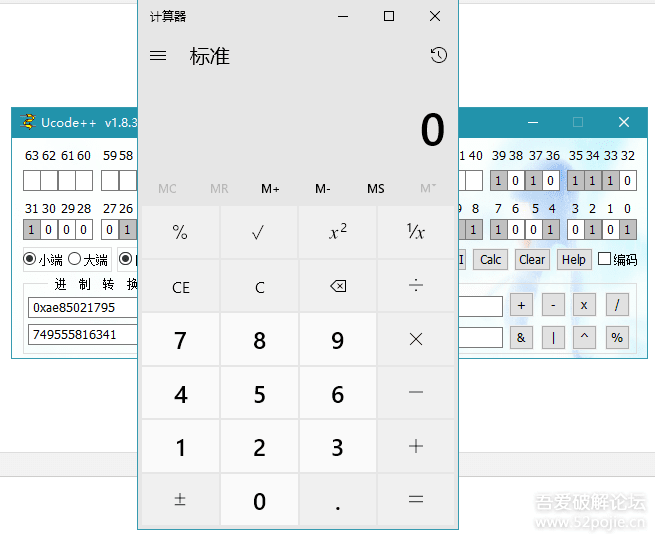Toggle bit 31 in Ucode++
Image resolution: width=655 pixels, height=539 pixels.
(x=32, y=229)
